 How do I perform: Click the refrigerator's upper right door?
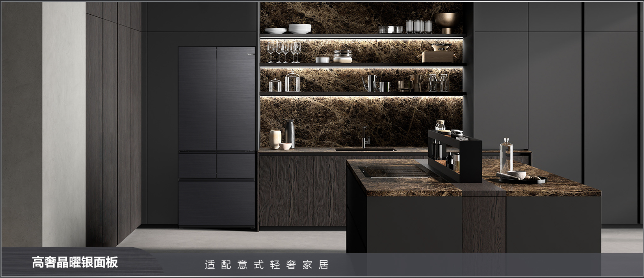pos(236,99)
